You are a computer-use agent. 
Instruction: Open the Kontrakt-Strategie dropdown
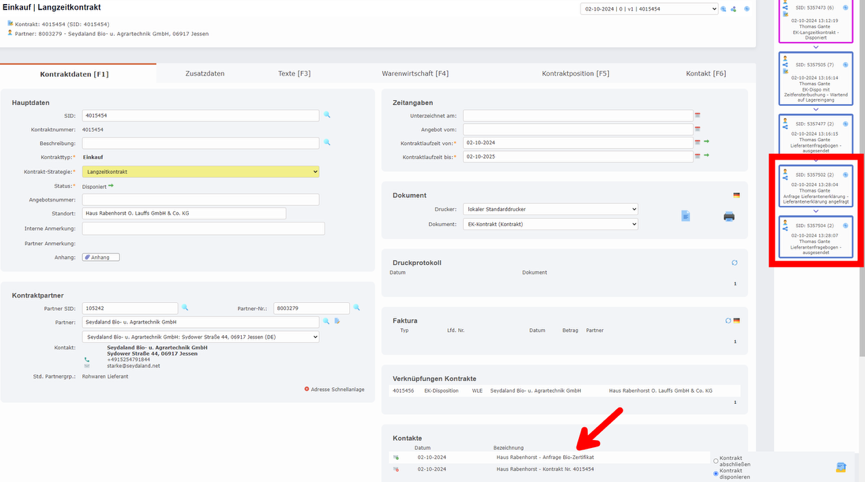tap(200, 172)
